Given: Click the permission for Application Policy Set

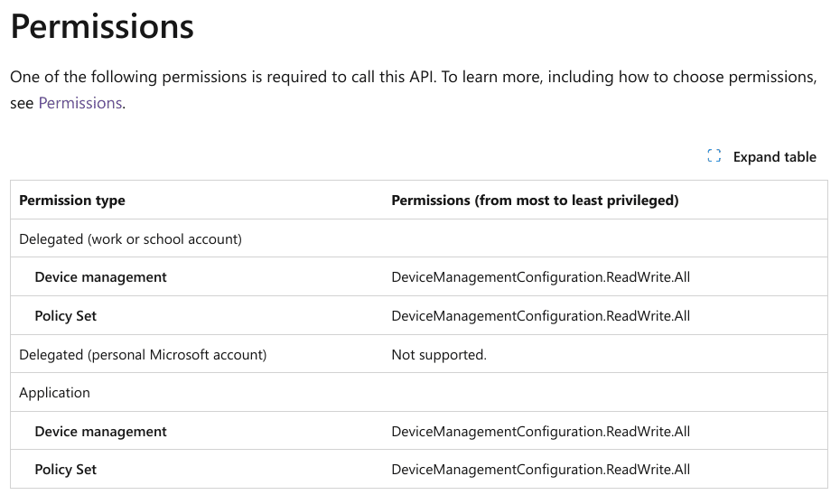Looking at the screenshot, I should [540, 470].
